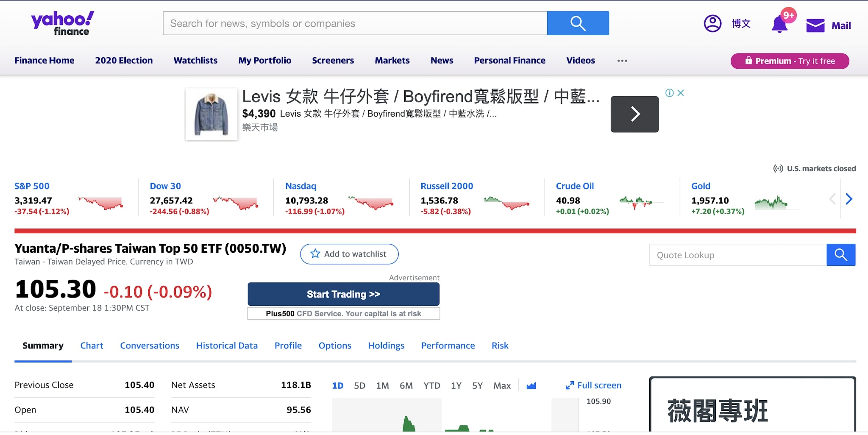The height and width of the screenshot is (435, 868).
Task: Open Videos menu item
Action: (581, 60)
